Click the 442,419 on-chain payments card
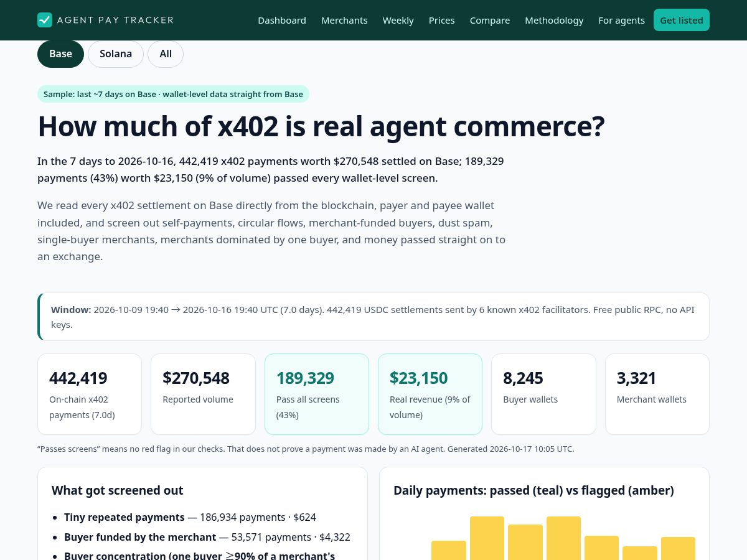 coord(90,394)
